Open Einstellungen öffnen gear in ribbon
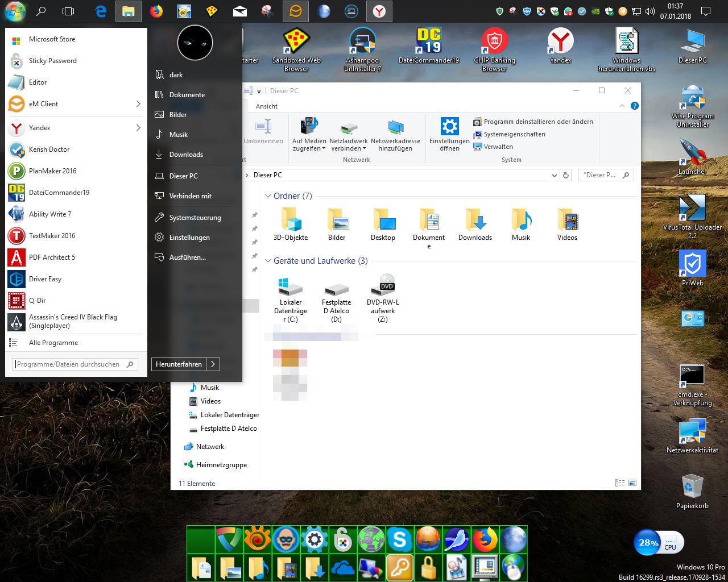This screenshot has width=728, height=582. coord(449,127)
